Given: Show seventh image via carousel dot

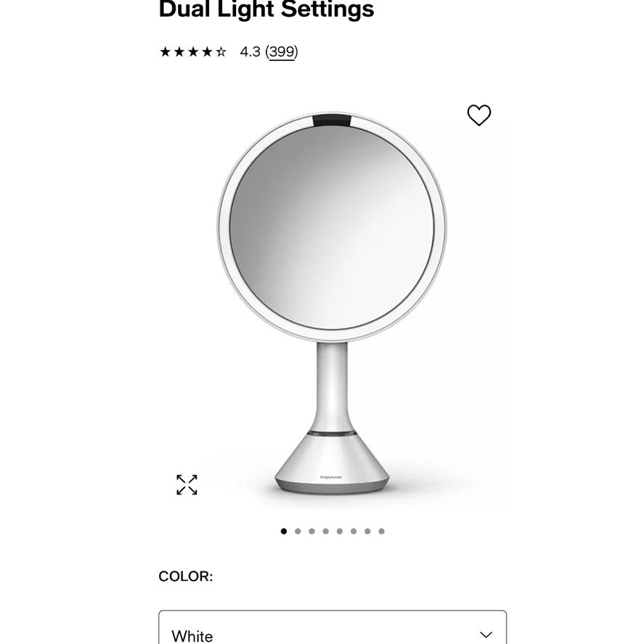Looking at the screenshot, I should (367, 531).
